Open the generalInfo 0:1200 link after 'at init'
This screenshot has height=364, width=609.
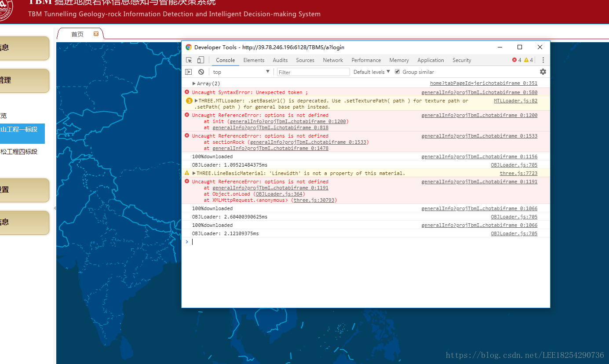[288, 121]
